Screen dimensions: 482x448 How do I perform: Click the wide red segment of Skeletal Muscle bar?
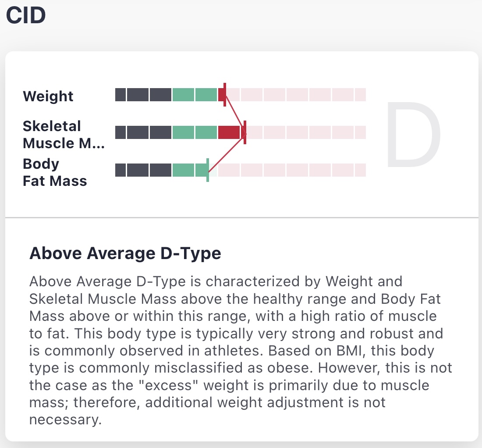(x=229, y=132)
